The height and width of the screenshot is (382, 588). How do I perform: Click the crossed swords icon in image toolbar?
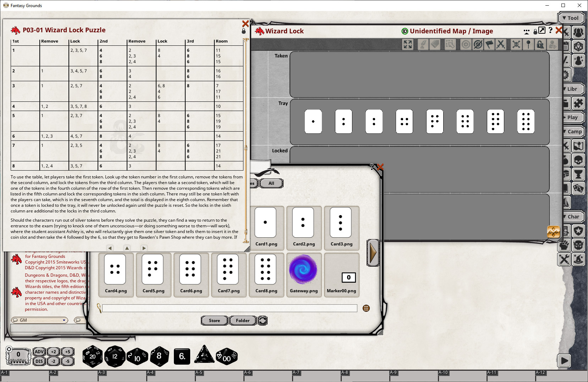pyautogui.click(x=501, y=44)
